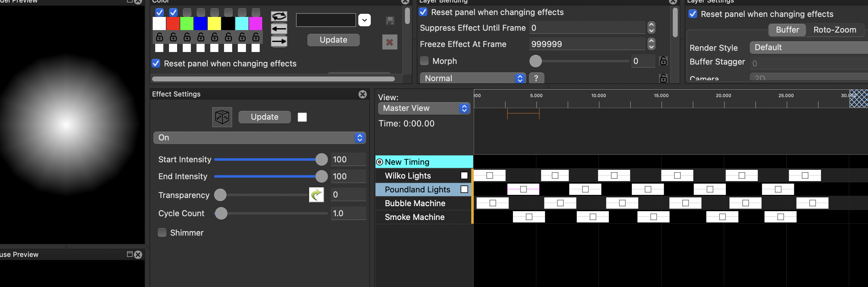868x287 pixels.
Task: Toggle the lock under the magenta color swatch
Action: click(256, 37)
